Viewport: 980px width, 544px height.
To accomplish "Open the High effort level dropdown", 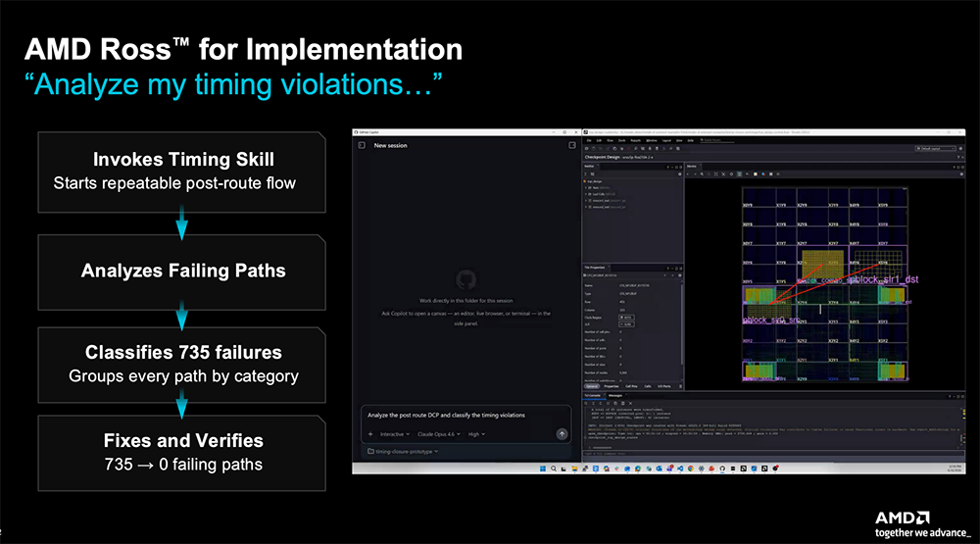I will pos(476,434).
